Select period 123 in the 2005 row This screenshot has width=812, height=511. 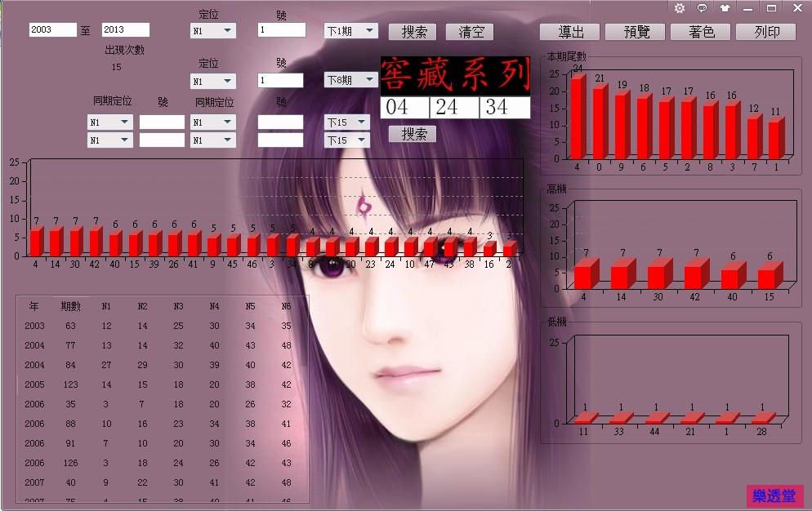(x=70, y=384)
